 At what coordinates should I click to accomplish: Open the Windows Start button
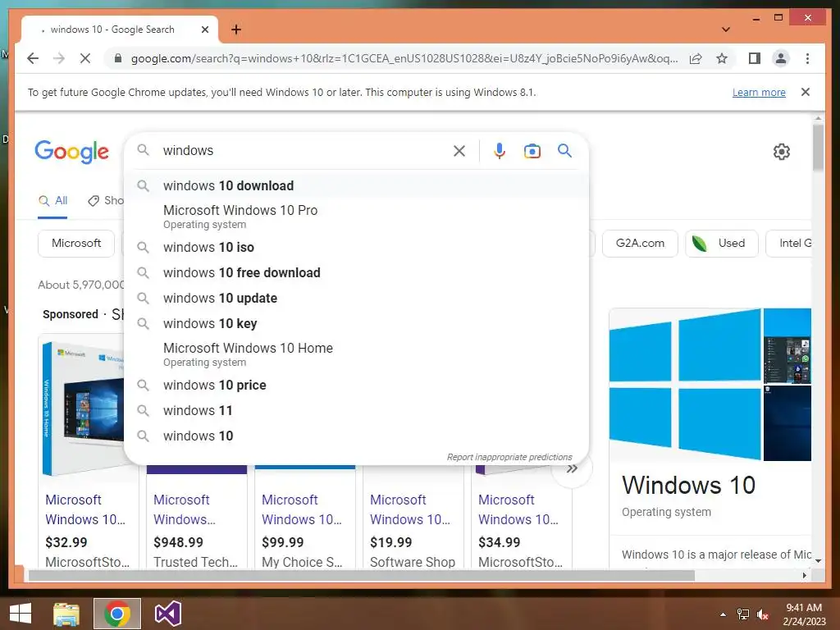(x=21, y=614)
